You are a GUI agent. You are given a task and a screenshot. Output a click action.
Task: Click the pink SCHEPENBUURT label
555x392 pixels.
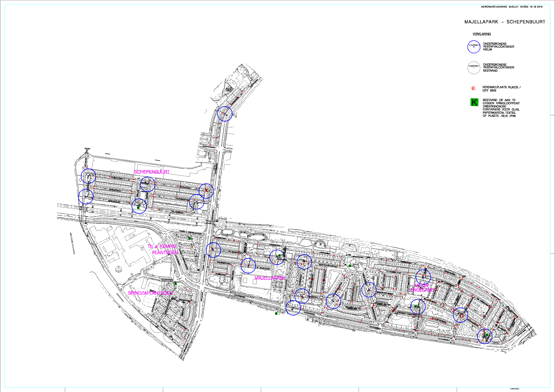152,172
